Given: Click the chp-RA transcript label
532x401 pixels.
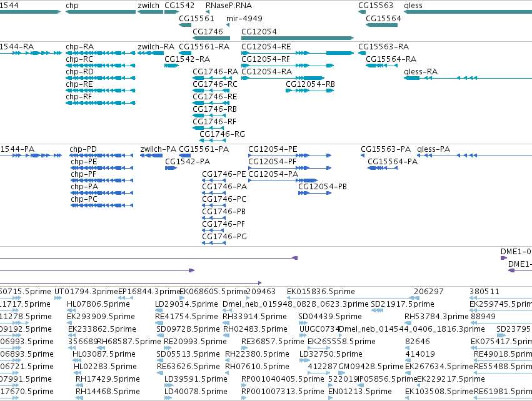Looking at the screenshot, I should (x=80, y=47).
